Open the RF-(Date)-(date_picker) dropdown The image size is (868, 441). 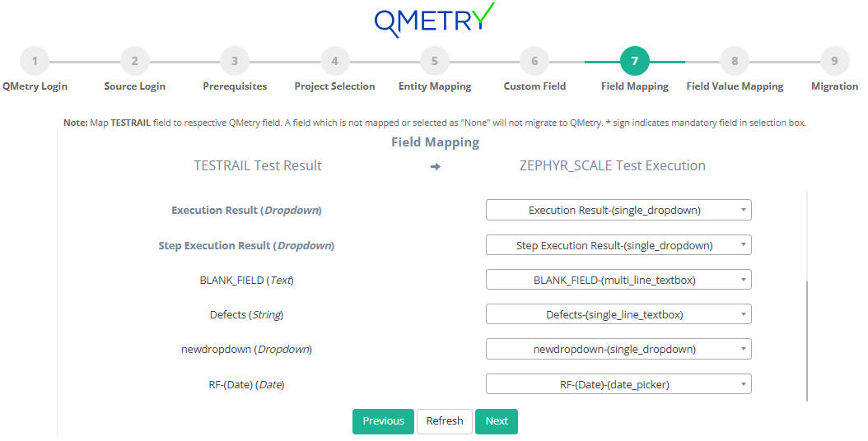coord(618,384)
